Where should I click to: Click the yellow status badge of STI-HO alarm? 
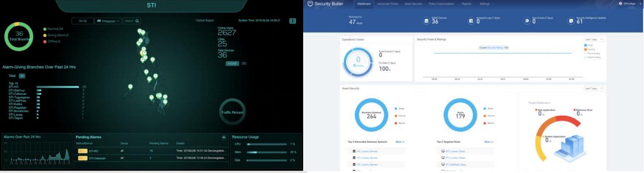[82, 151]
